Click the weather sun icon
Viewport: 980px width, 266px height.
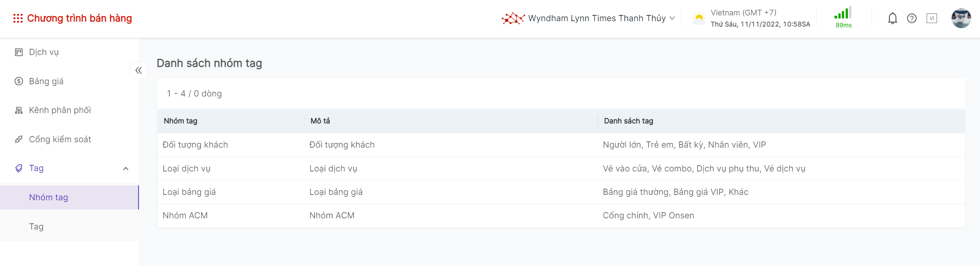tap(699, 18)
